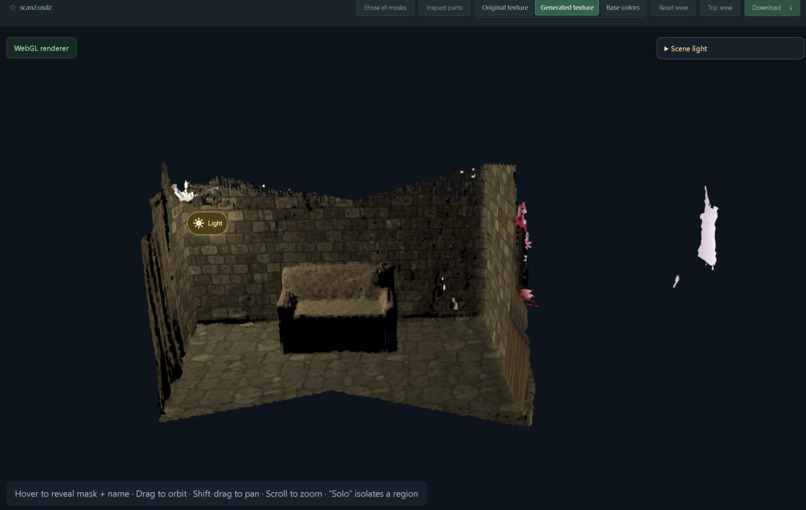Switch to Base colors view
The height and width of the screenshot is (510, 806).
(622, 8)
